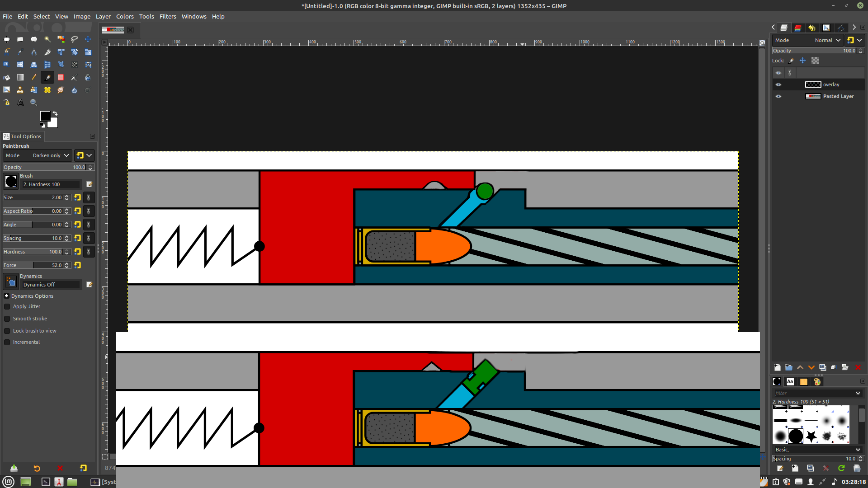
Task: Select the Pencil tool
Action: click(x=33, y=77)
